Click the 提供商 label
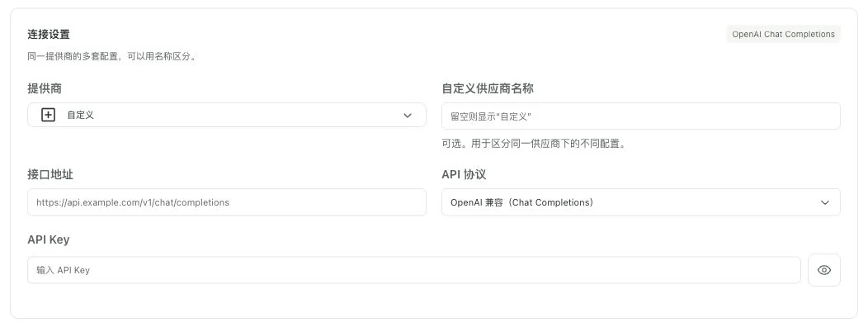Viewport: 868px width, 327px height. pos(45,88)
